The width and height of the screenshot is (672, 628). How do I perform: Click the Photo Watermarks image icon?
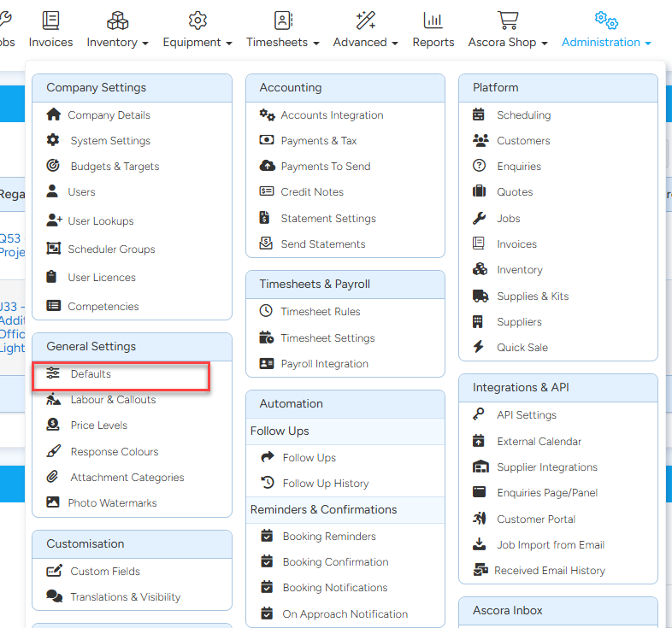(x=53, y=503)
